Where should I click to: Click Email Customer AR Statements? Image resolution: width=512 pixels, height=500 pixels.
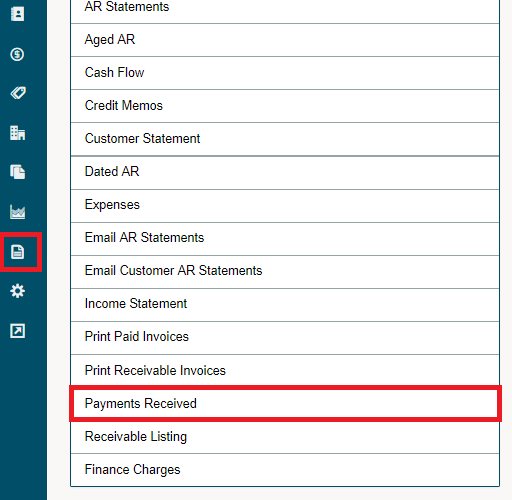point(285,272)
